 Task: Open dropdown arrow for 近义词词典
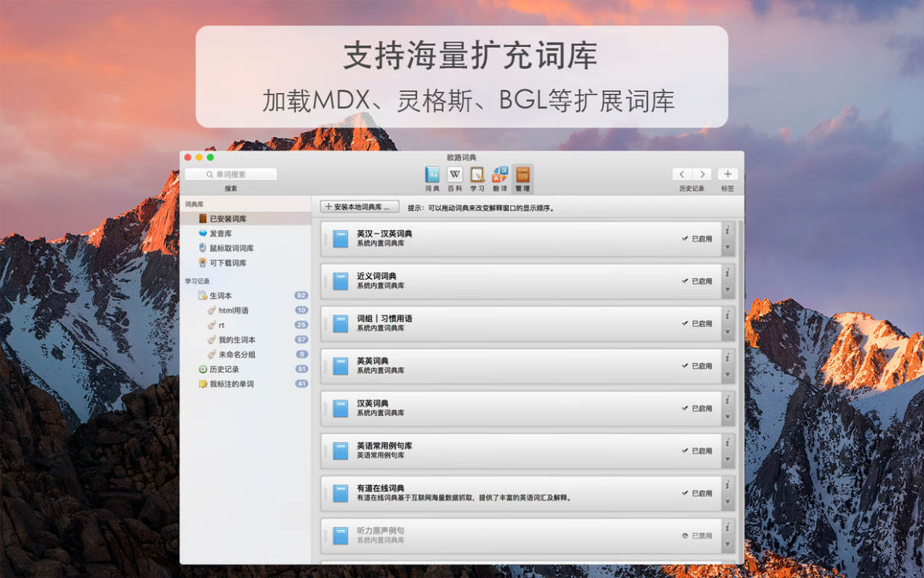tap(728, 290)
